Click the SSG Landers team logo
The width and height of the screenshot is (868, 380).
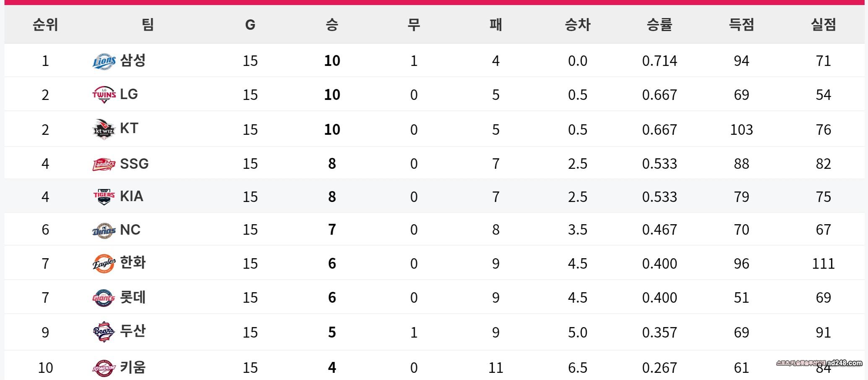[104, 164]
